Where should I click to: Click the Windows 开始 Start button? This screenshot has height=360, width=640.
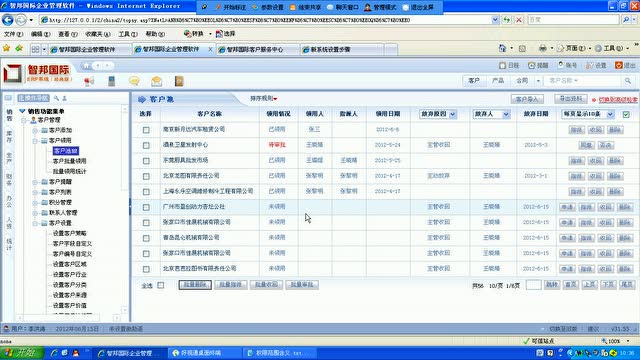click(x=22, y=353)
